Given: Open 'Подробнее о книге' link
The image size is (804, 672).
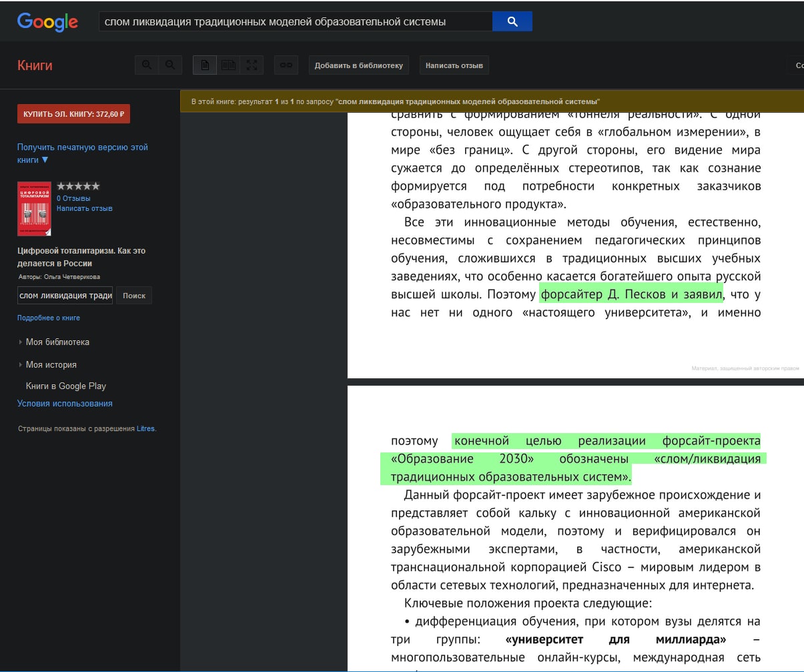Looking at the screenshot, I should pyautogui.click(x=49, y=318).
